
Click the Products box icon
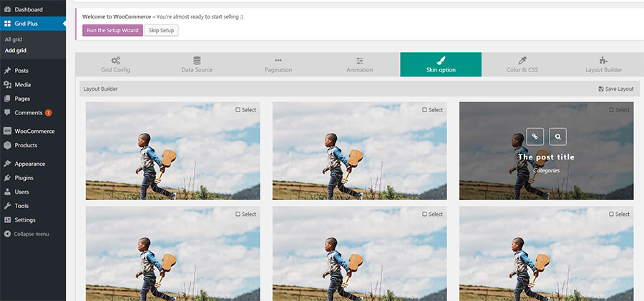pos(7,145)
